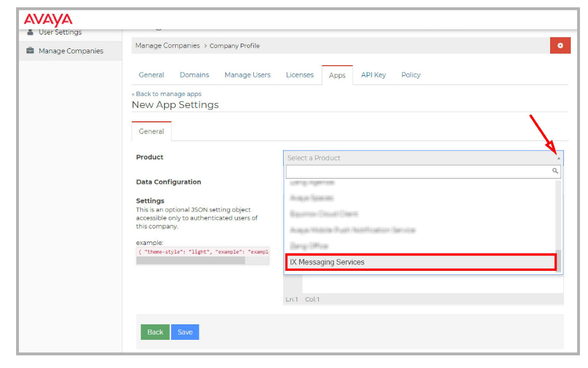The image size is (588, 368).
Task: Open the API Key tab
Action: click(x=373, y=75)
